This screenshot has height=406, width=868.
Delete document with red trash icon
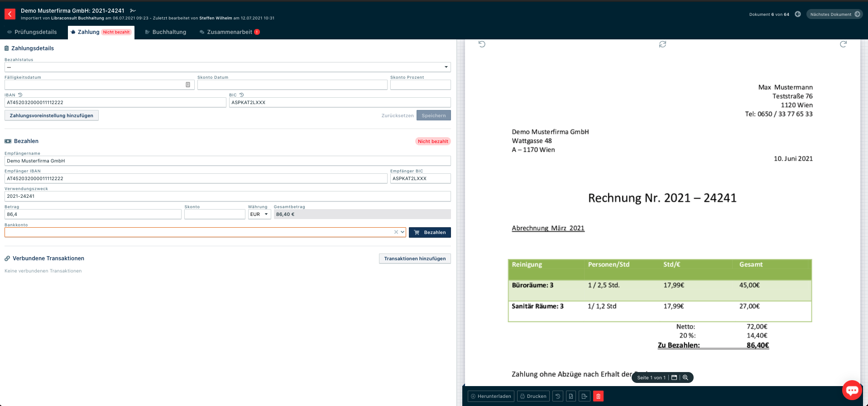click(598, 396)
